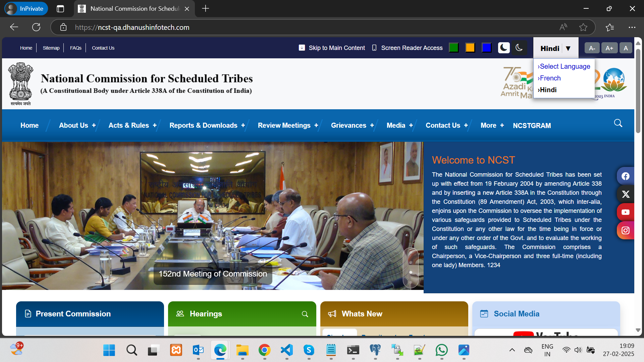Open the FAQs top link

click(76, 48)
